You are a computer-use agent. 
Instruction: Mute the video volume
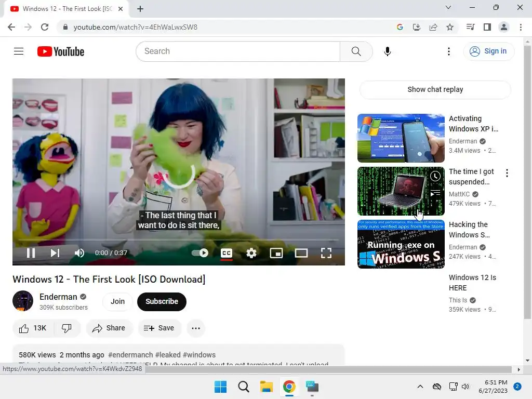[79, 253]
